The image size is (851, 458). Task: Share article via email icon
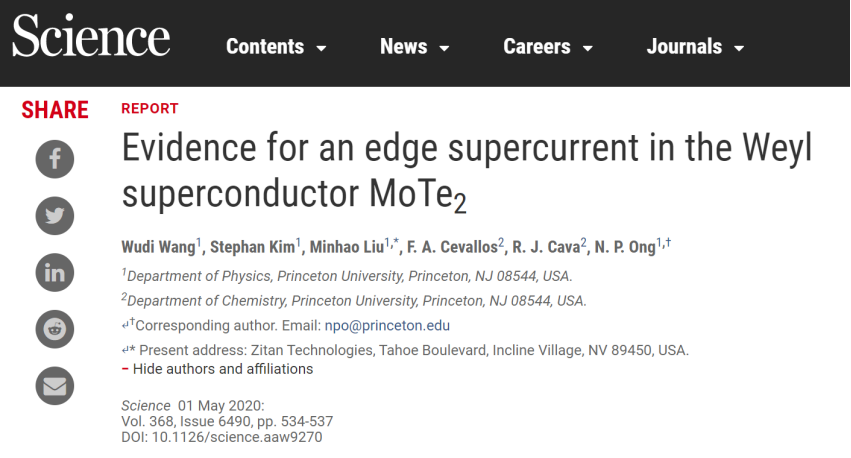[55, 386]
